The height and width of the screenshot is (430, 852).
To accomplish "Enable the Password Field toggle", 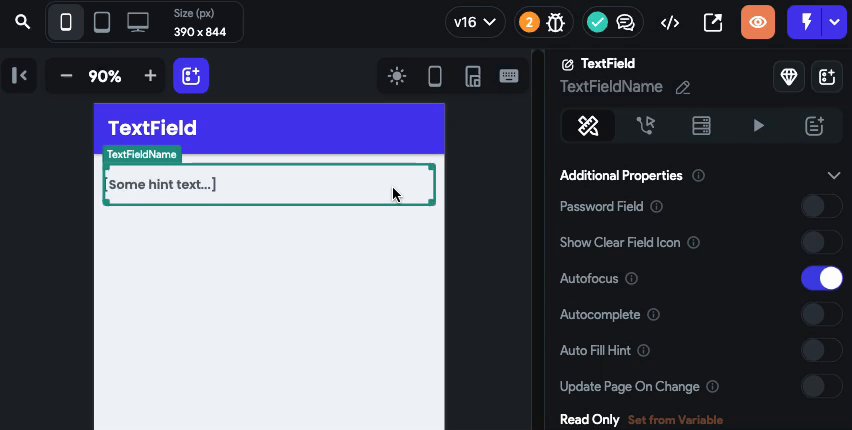I will click(x=821, y=207).
